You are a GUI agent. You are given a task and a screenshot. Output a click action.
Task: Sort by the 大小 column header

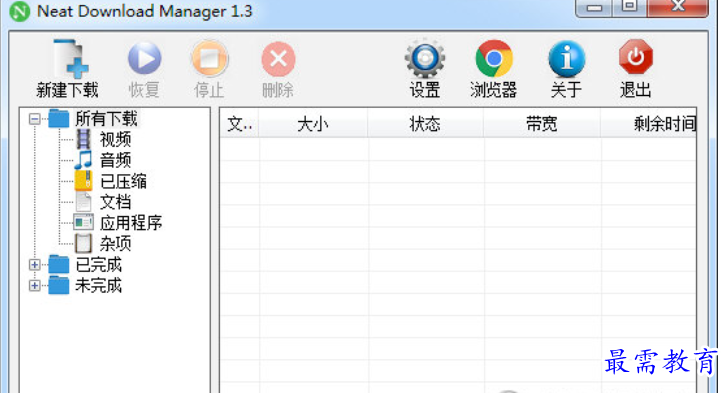[x=313, y=124]
